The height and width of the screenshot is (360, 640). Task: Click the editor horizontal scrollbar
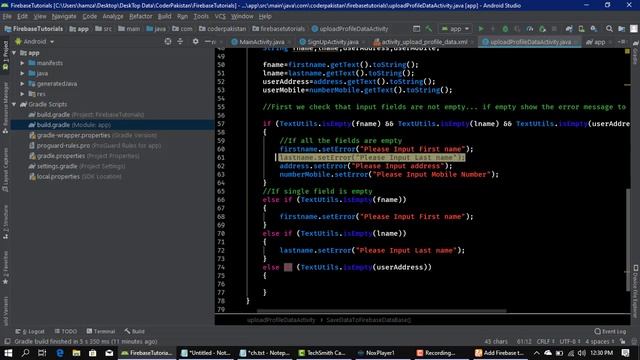pos(381,311)
